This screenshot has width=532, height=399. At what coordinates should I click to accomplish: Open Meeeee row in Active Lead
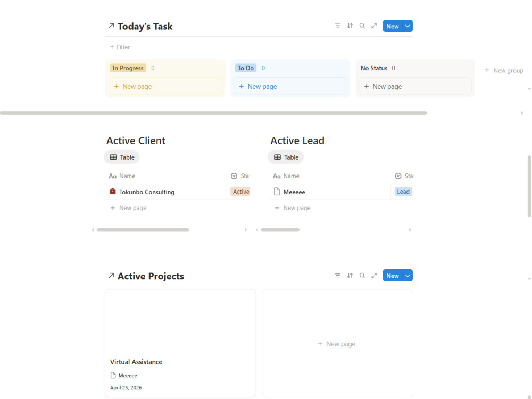tap(294, 192)
